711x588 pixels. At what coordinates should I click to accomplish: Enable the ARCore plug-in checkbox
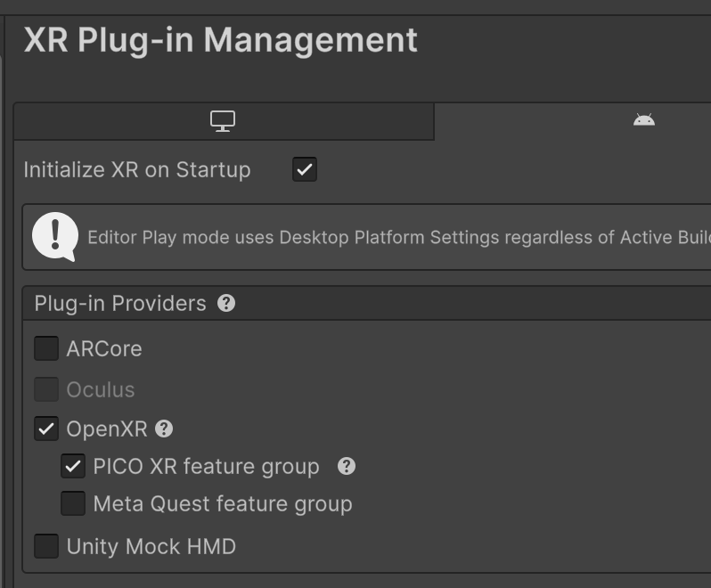point(46,348)
